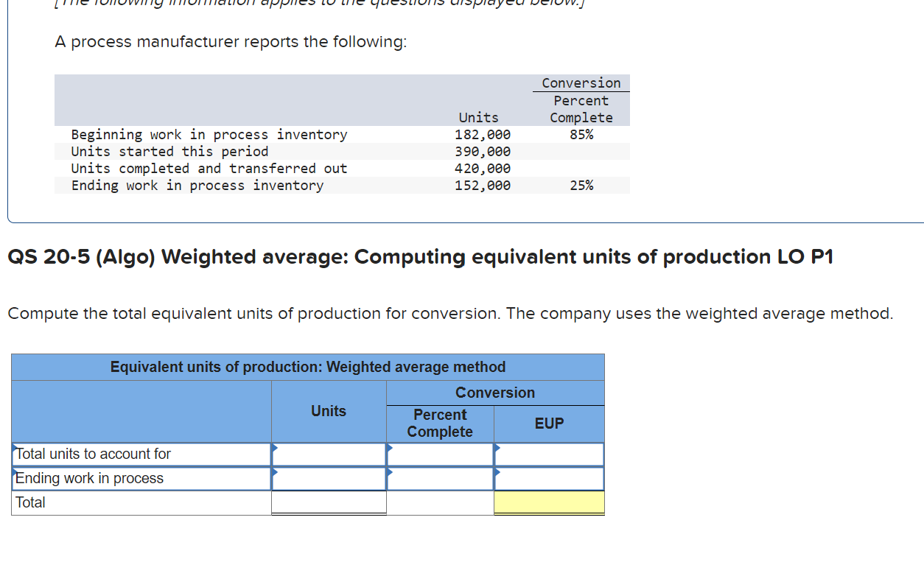924x576 pixels.
Task: Click the Equivalent units of production table title
Action: 307,367
